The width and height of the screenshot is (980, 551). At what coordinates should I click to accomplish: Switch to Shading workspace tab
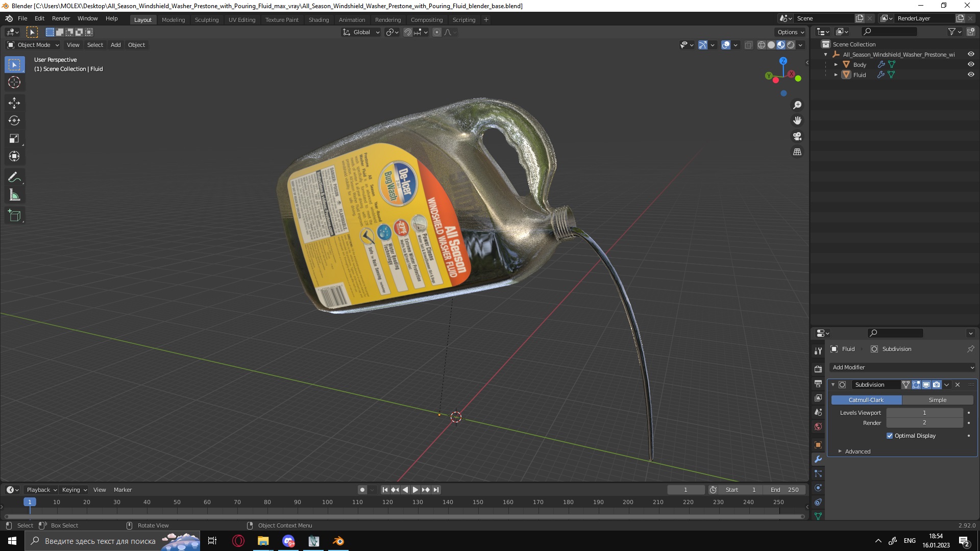pyautogui.click(x=318, y=19)
